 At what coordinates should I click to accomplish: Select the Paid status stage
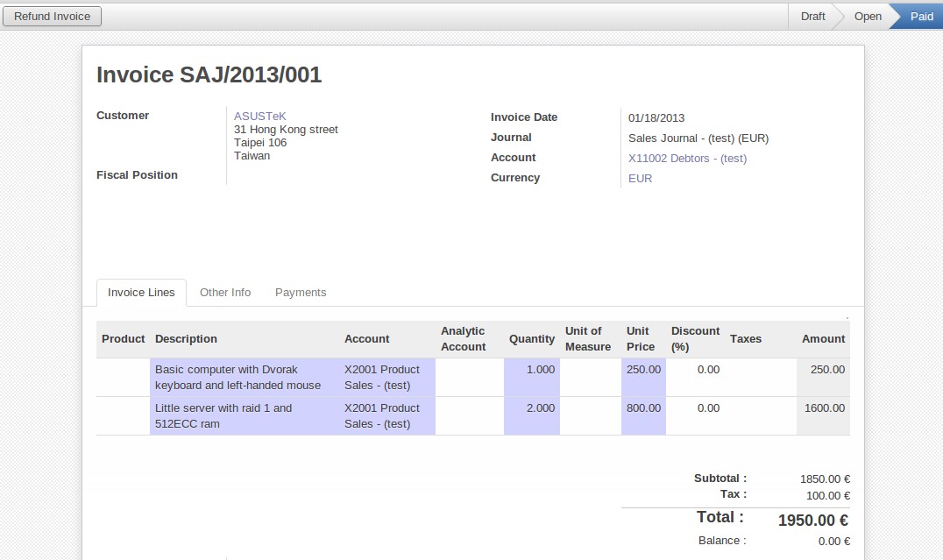(920, 16)
